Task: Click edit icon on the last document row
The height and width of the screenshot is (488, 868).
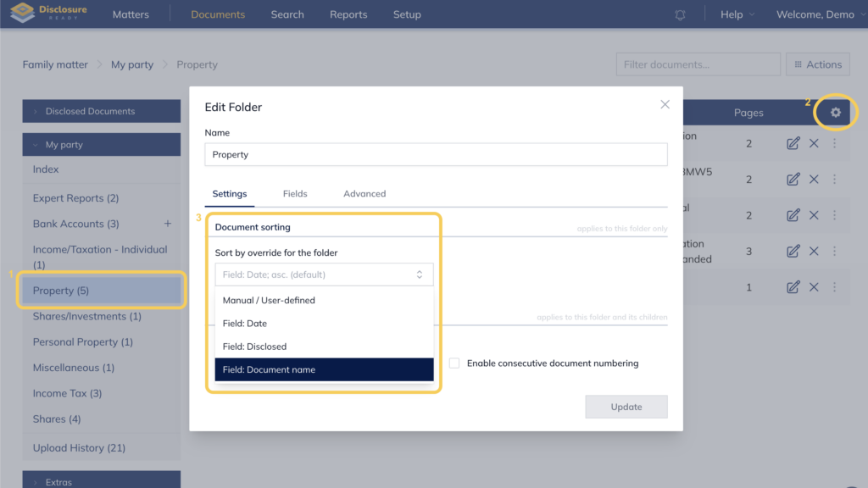Action: click(793, 287)
